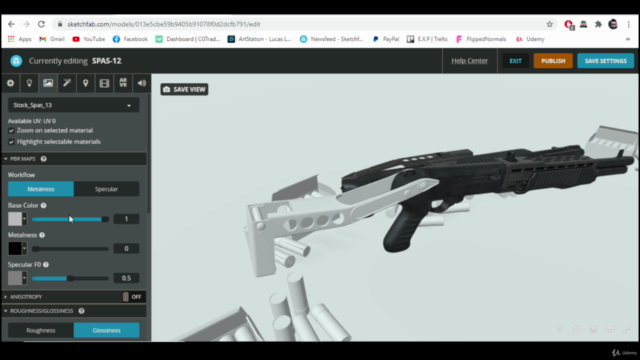The image size is (640, 360).
Task: Click the Specular F0 gray swatch
Action: point(15,278)
